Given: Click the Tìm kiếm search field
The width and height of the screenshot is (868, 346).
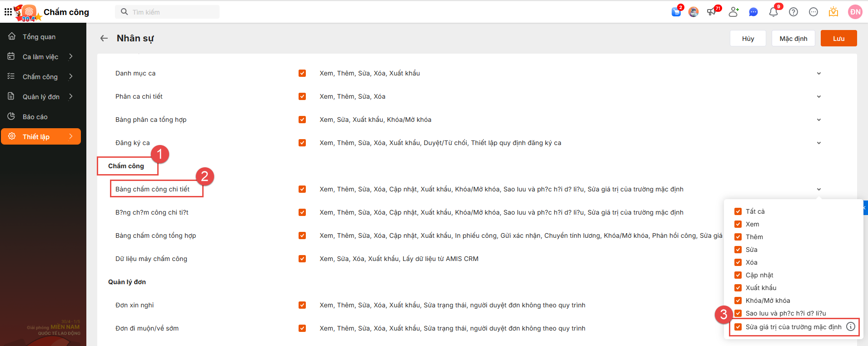Looking at the screenshot, I should tap(173, 12).
